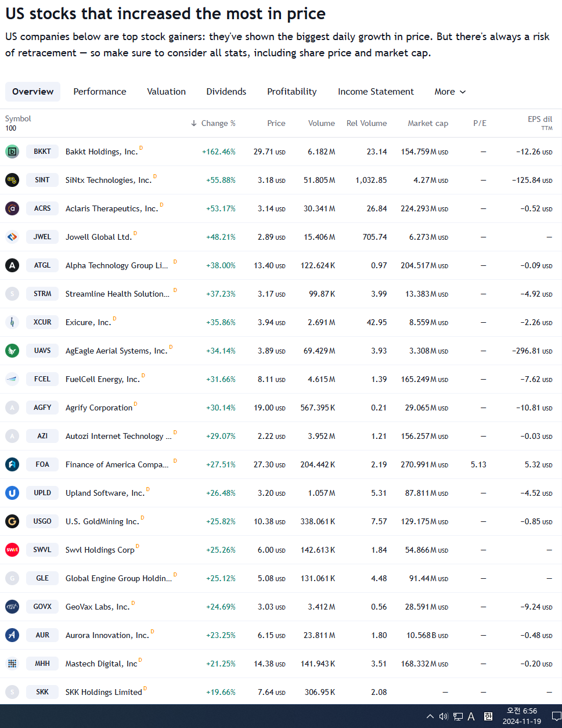Image resolution: width=562 pixels, height=728 pixels.
Task: Open the BKKT ticker symbol
Action: tap(42, 152)
